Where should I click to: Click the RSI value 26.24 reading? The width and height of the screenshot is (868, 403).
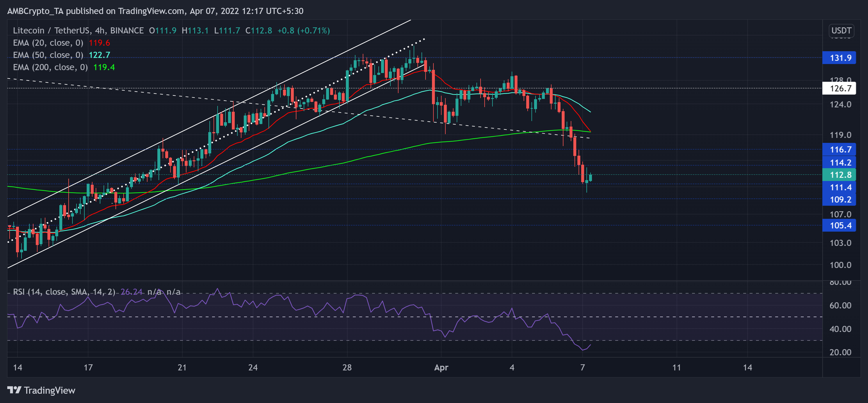(131, 292)
